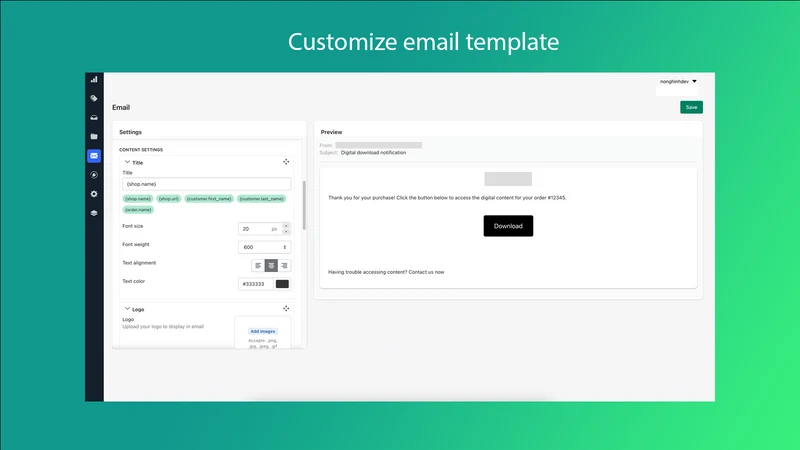
Task: Click the 'CONTENT SETTINGS' heading
Action: [x=141, y=149]
